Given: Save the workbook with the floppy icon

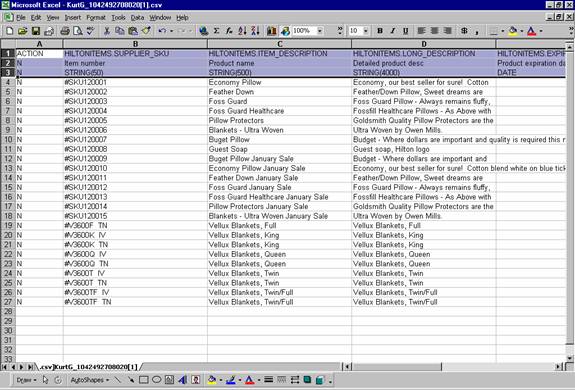Looking at the screenshot, I should (x=36, y=31).
